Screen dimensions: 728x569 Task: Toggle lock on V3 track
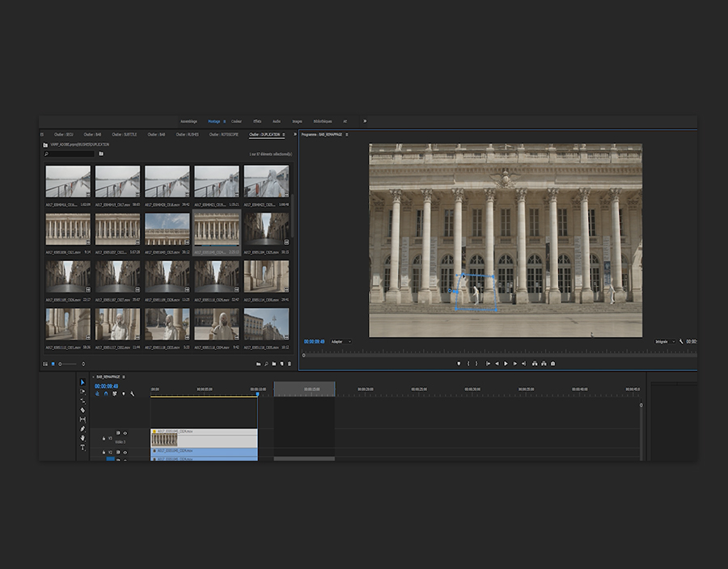coord(104,437)
